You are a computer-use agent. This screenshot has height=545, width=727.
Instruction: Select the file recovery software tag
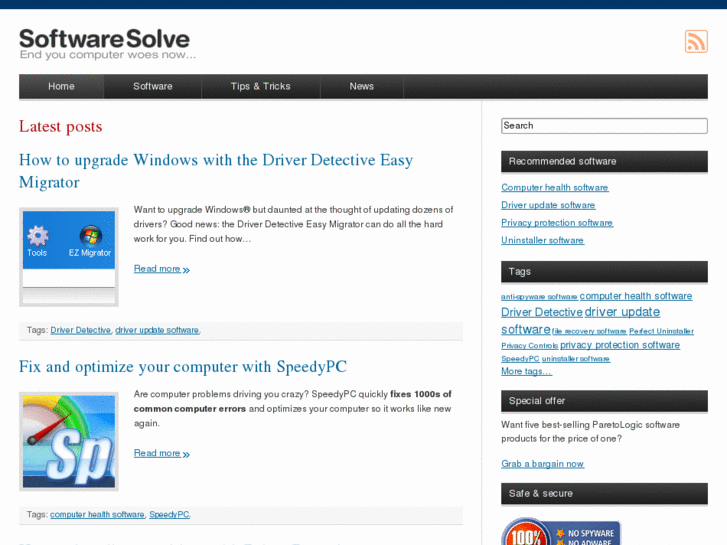(589, 331)
